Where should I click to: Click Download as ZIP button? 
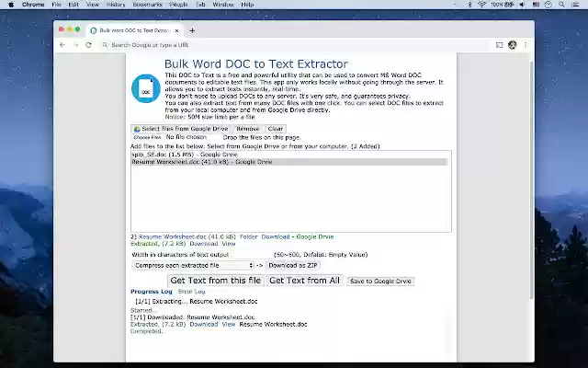pyautogui.click(x=293, y=266)
